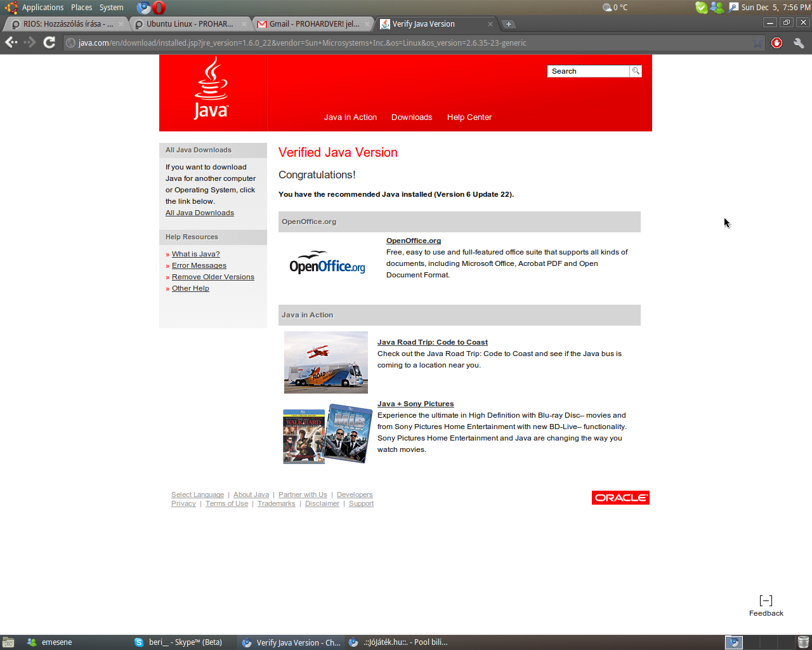Switch to emesene in taskbar

75,642
